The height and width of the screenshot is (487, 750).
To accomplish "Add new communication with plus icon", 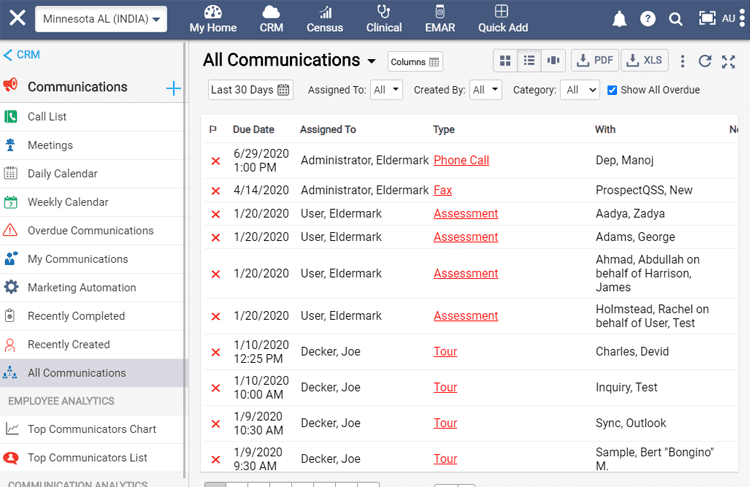I will [x=173, y=88].
